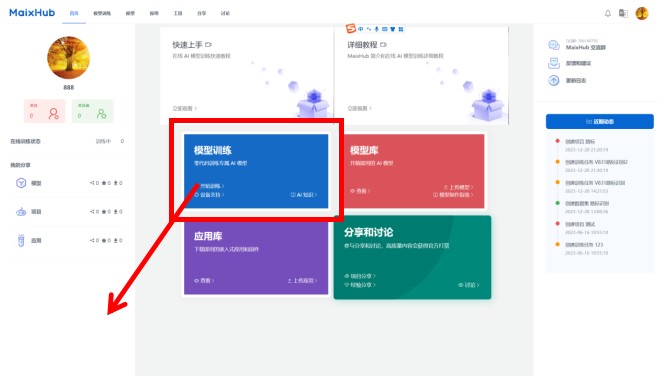Click the Sogou input method S icon
This screenshot has width=658, height=376.
click(x=351, y=29)
